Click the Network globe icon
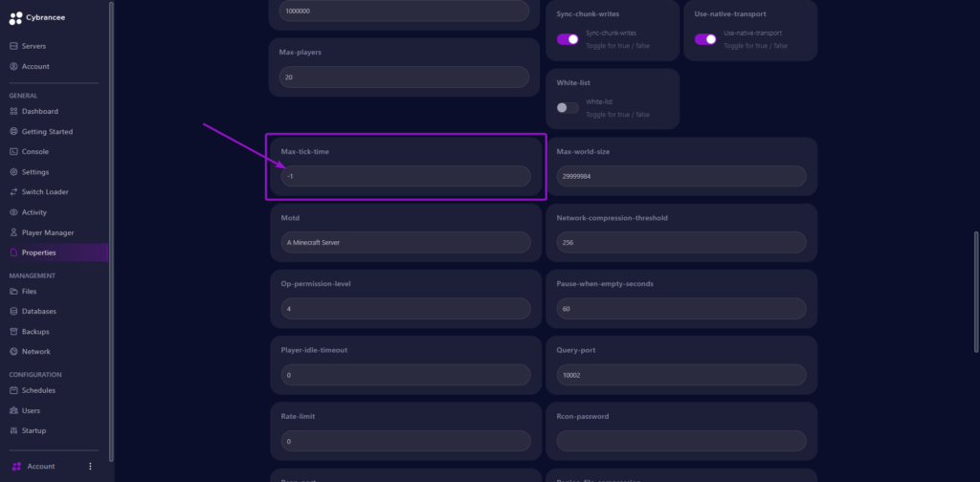The height and width of the screenshot is (482, 980). [13, 352]
